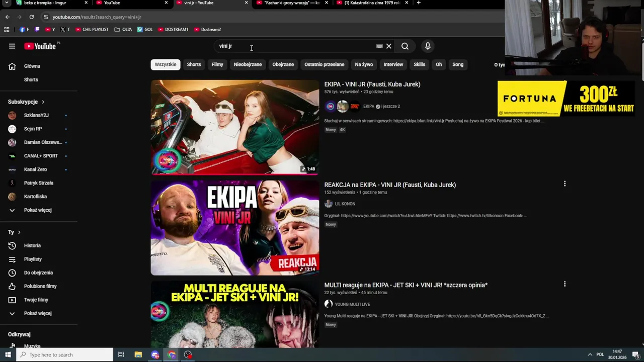Clear the search query with X icon
The width and height of the screenshot is (644, 362).
388,46
